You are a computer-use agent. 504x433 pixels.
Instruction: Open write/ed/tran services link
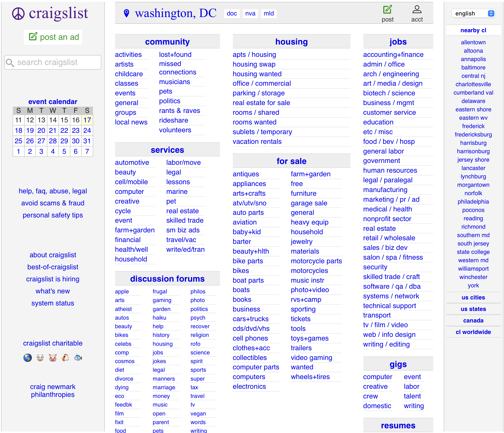[x=185, y=250]
